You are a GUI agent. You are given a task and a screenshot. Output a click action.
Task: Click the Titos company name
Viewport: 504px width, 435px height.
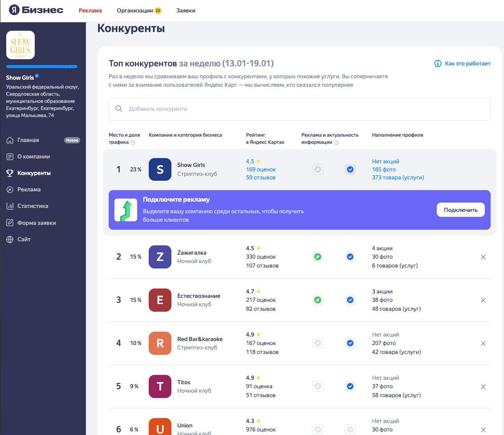click(x=183, y=382)
